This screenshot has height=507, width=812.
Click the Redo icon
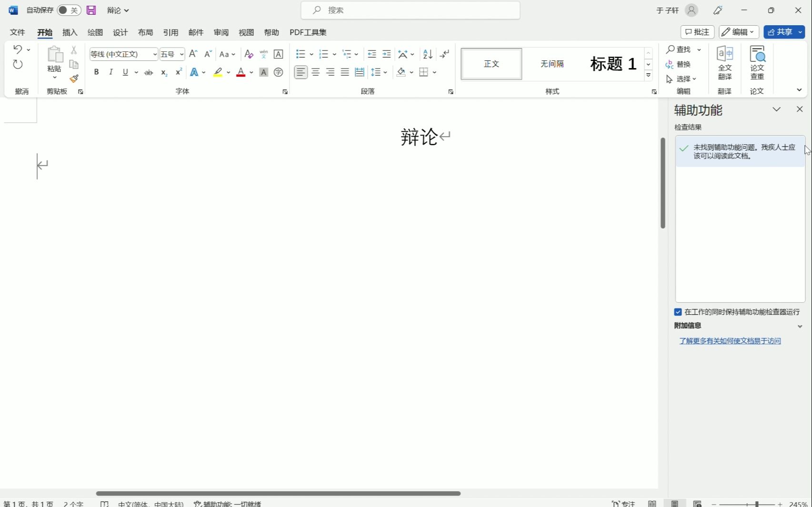coord(18,65)
